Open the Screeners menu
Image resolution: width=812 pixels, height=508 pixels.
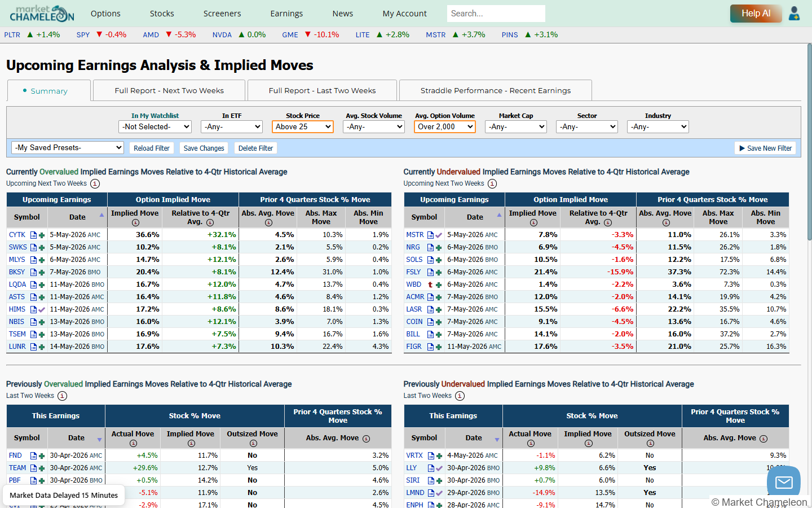click(x=222, y=14)
